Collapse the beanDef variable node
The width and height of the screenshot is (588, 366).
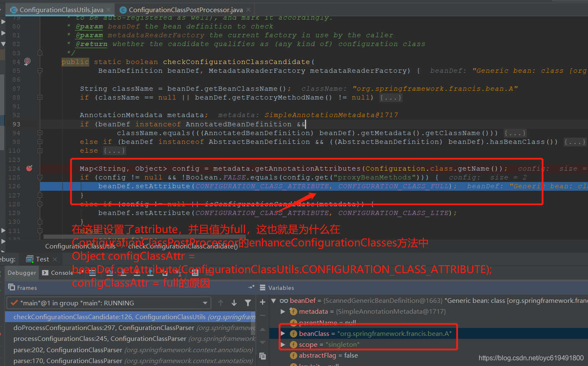click(x=273, y=300)
